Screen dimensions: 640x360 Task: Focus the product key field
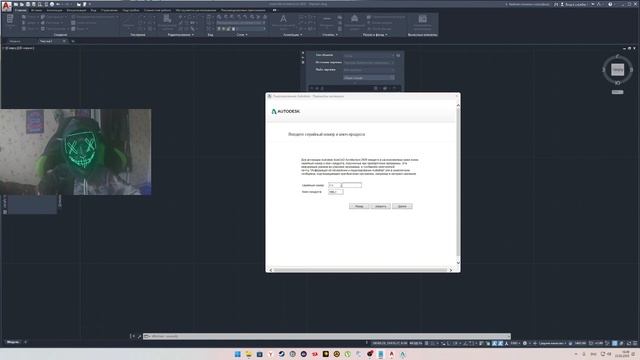(x=336, y=192)
